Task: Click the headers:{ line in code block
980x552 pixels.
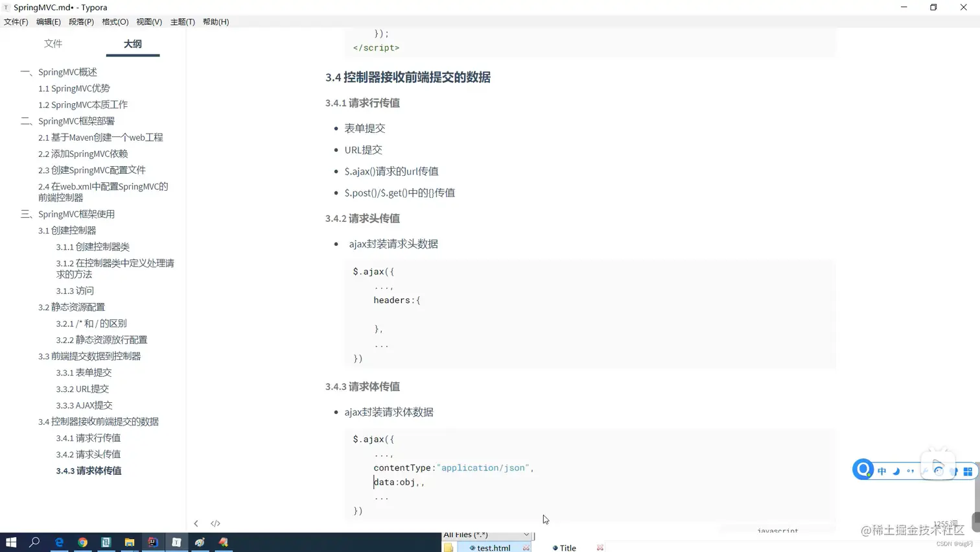Action: [397, 300]
